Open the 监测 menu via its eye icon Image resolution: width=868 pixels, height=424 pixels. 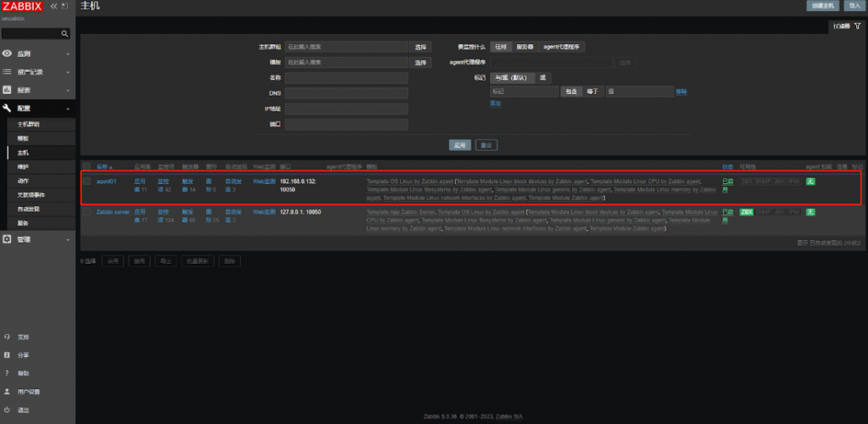click(x=7, y=53)
